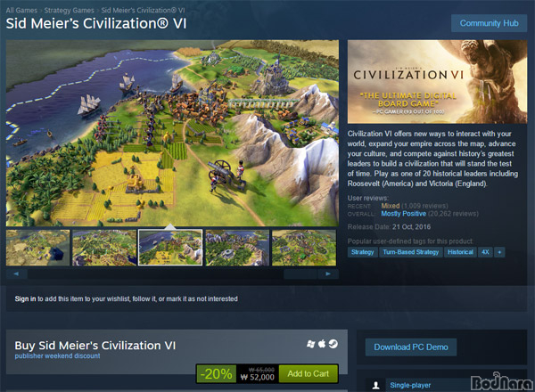Open the Community Hub
Screen dimensions: 535x392
click(489, 23)
